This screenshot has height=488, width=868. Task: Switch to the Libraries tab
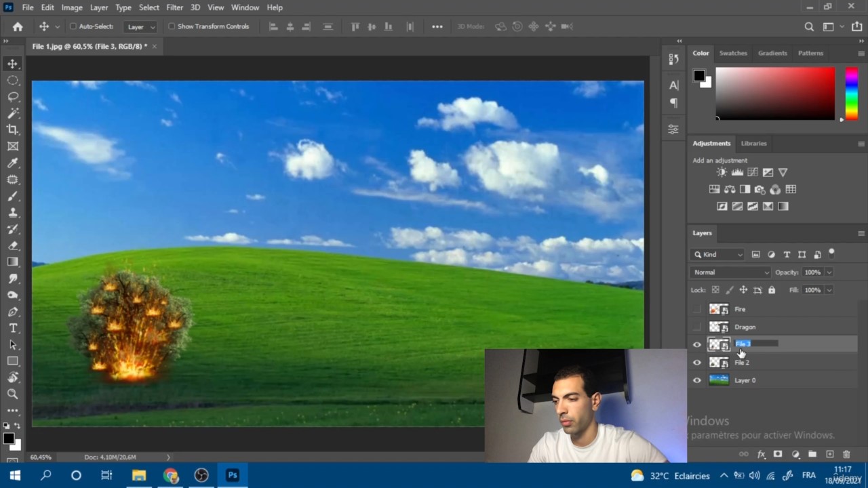coord(753,144)
